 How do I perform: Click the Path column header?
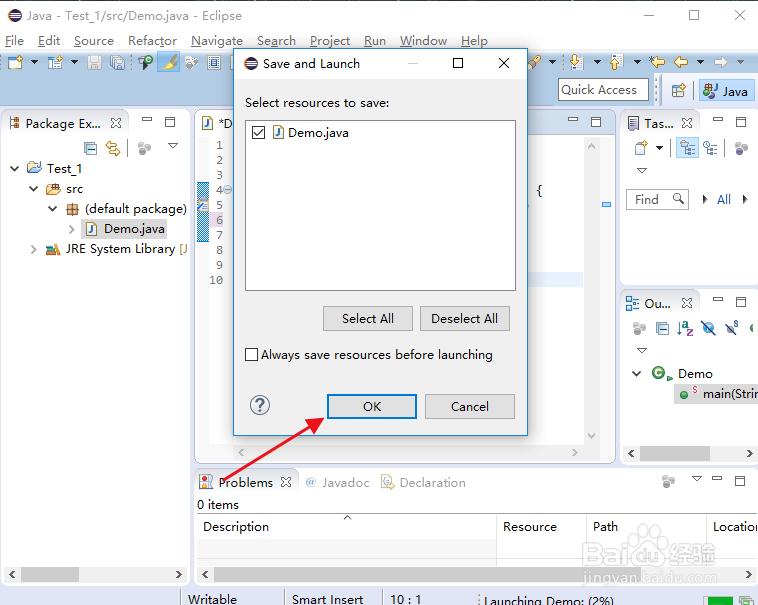pos(646,526)
